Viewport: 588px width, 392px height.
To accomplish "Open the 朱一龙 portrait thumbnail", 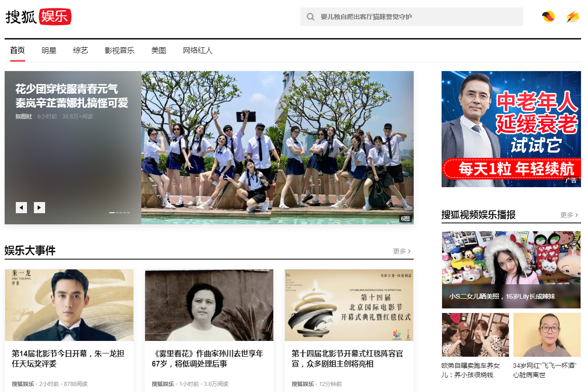I will [x=69, y=305].
